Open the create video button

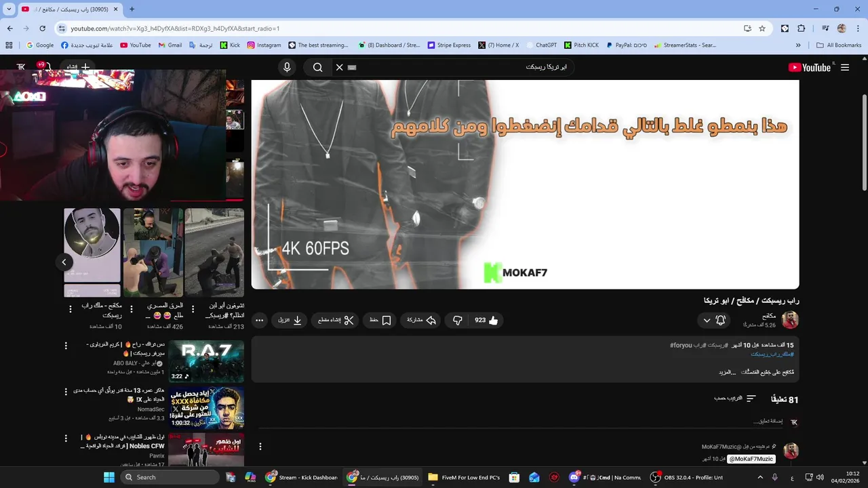point(79,67)
